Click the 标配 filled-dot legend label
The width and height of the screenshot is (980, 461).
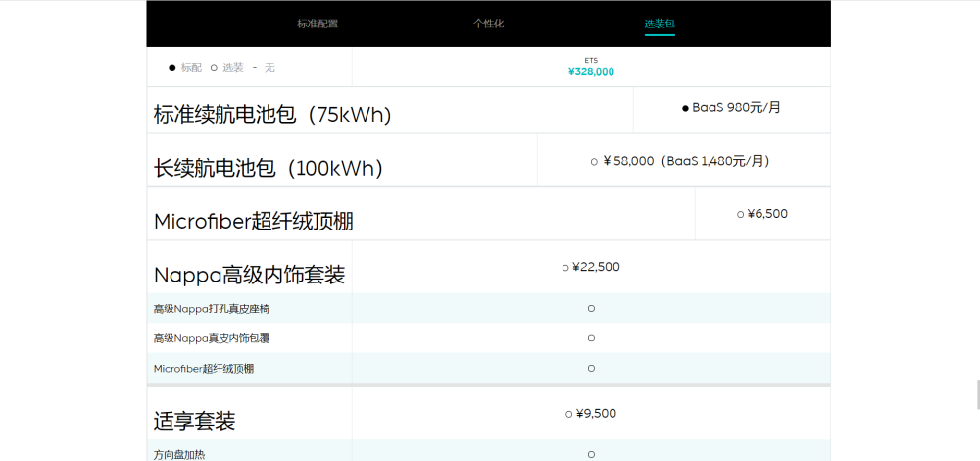pos(185,68)
